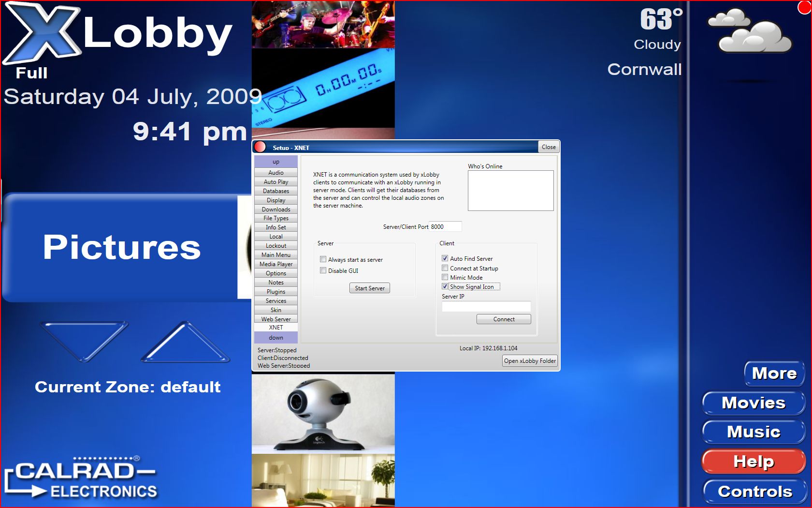Click the Local IP 192.168.1.104 text
This screenshot has height=508, width=812.
(488, 348)
